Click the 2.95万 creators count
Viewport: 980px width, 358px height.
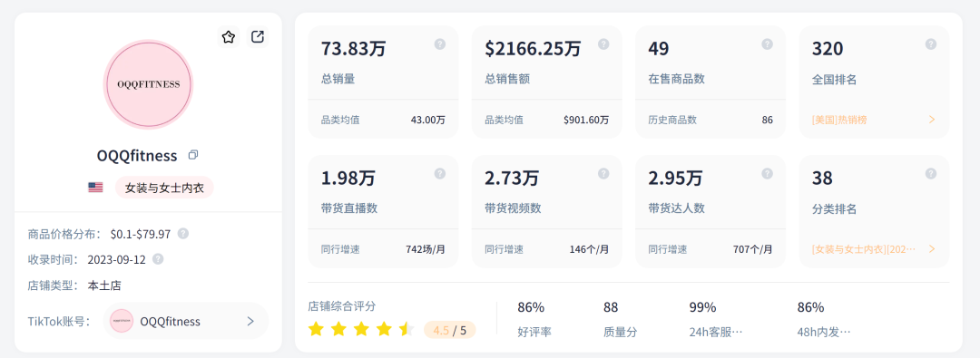[x=676, y=178]
